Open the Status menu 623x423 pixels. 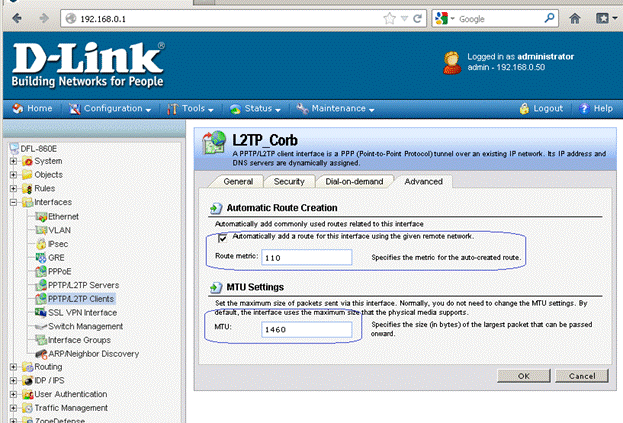click(x=255, y=108)
